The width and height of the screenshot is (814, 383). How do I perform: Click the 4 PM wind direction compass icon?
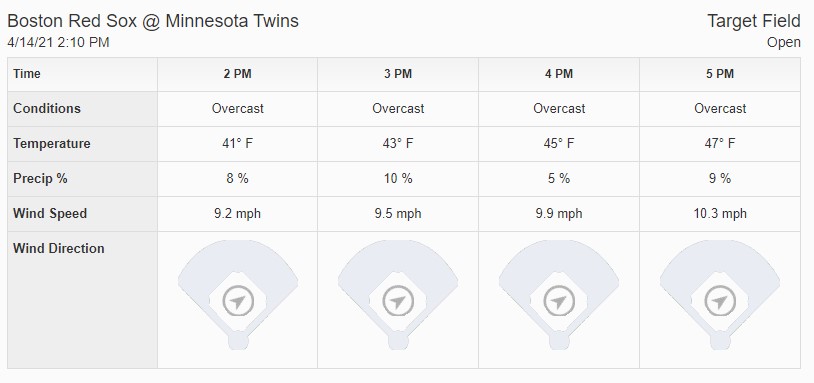pyautogui.click(x=559, y=301)
